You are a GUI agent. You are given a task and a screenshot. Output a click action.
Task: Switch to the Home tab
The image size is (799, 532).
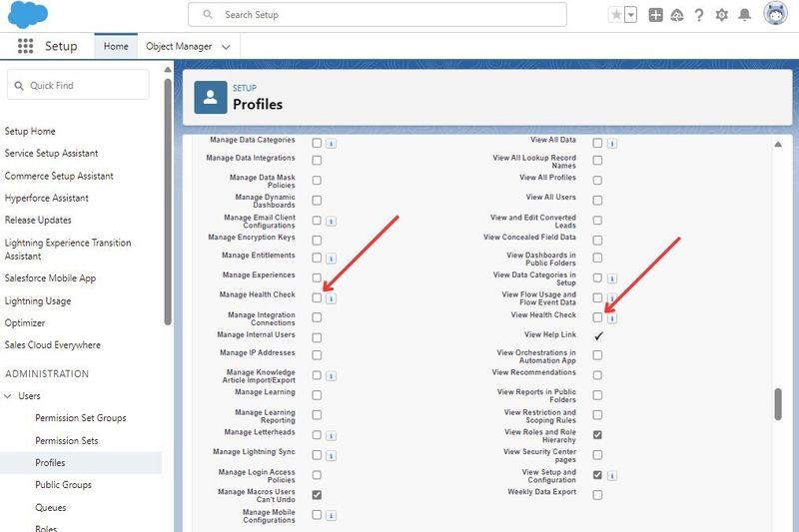pyautogui.click(x=116, y=46)
